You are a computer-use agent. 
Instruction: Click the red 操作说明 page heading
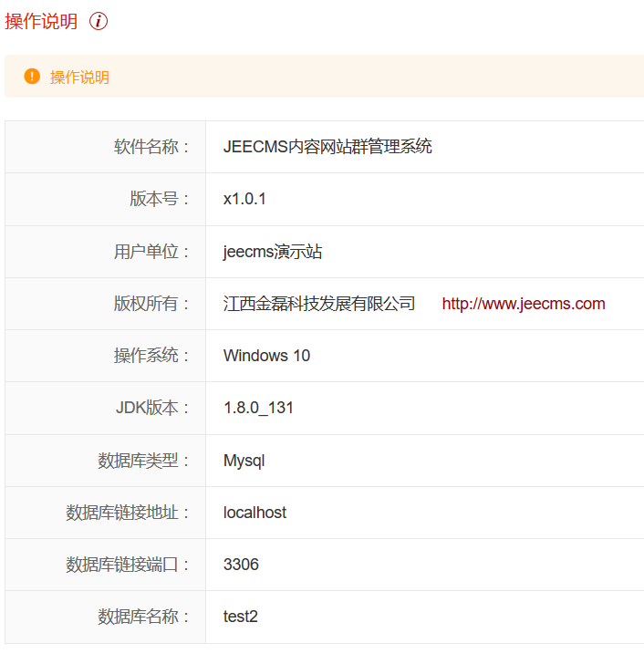[41, 21]
